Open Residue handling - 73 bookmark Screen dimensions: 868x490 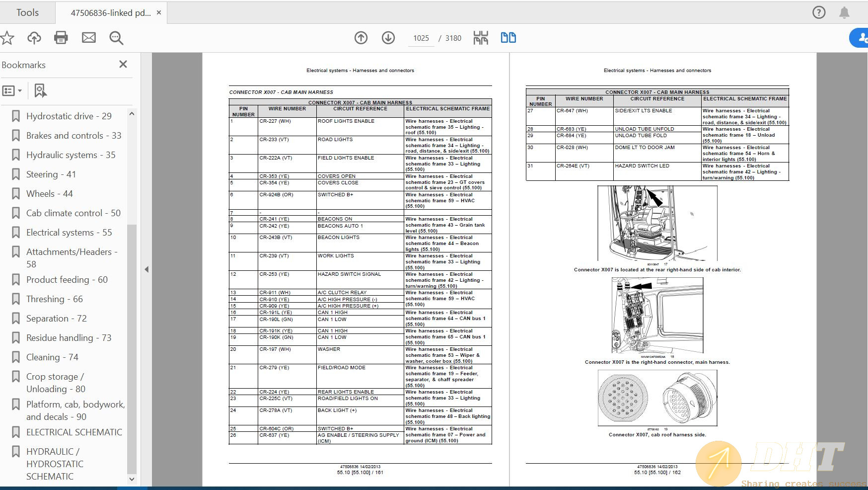(69, 337)
